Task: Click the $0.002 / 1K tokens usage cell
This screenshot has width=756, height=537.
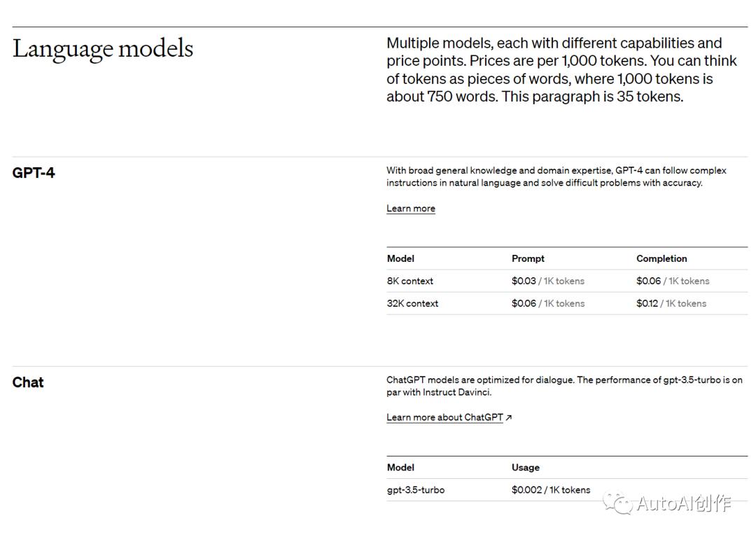Action: coord(551,490)
